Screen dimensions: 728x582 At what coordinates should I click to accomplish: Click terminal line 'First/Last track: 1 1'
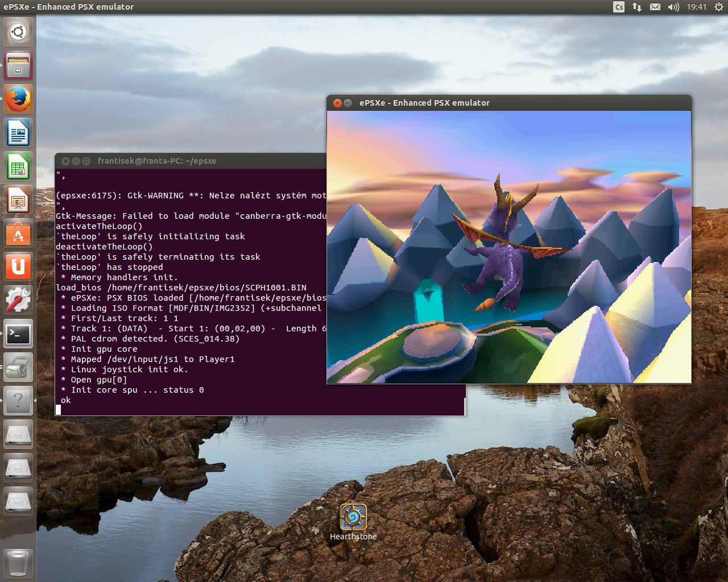119,318
